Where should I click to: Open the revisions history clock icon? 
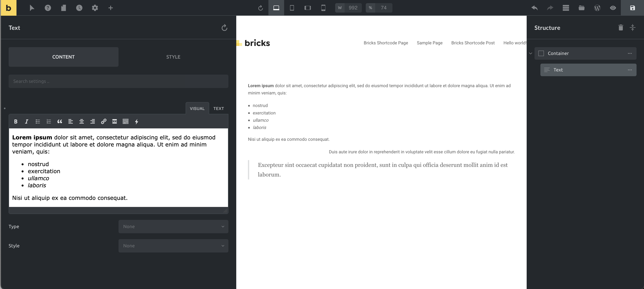pos(79,8)
